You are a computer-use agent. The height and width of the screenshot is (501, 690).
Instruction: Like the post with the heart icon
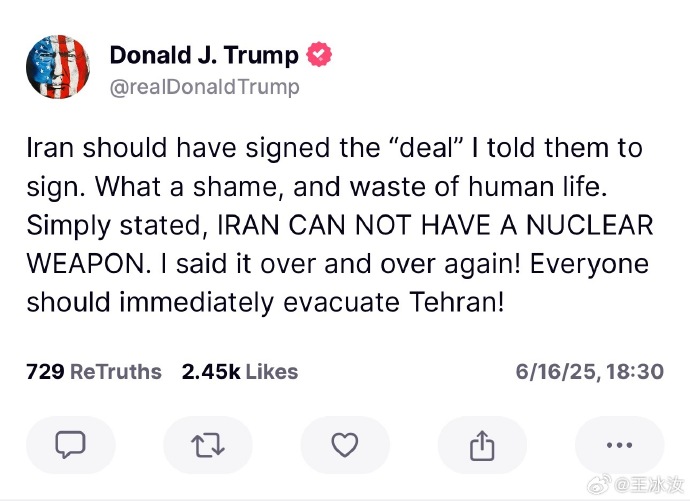[x=344, y=444]
